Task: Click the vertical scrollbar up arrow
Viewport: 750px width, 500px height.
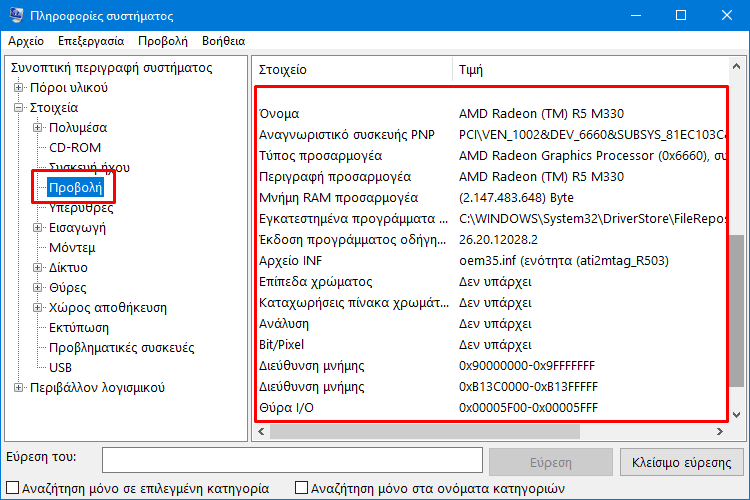Action: (x=737, y=67)
